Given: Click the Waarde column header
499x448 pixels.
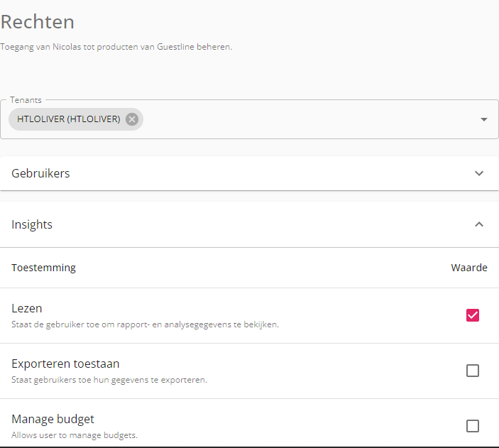Looking at the screenshot, I should click(469, 268).
